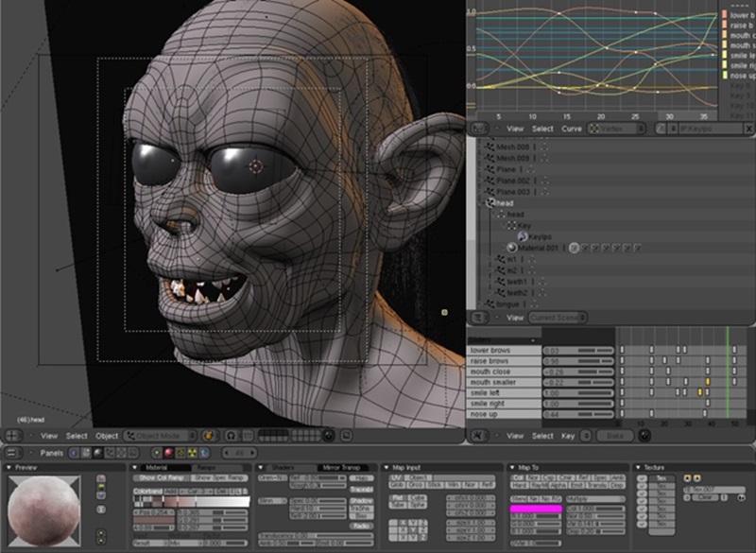Toggle the Shadow button in Shaders panel

pyautogui.click(x=361, y=501)
